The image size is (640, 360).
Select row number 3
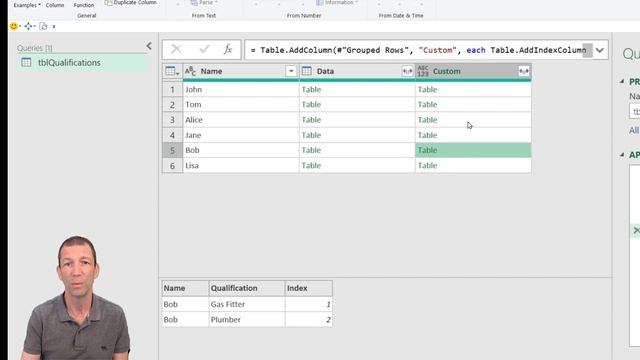[172, 120]
